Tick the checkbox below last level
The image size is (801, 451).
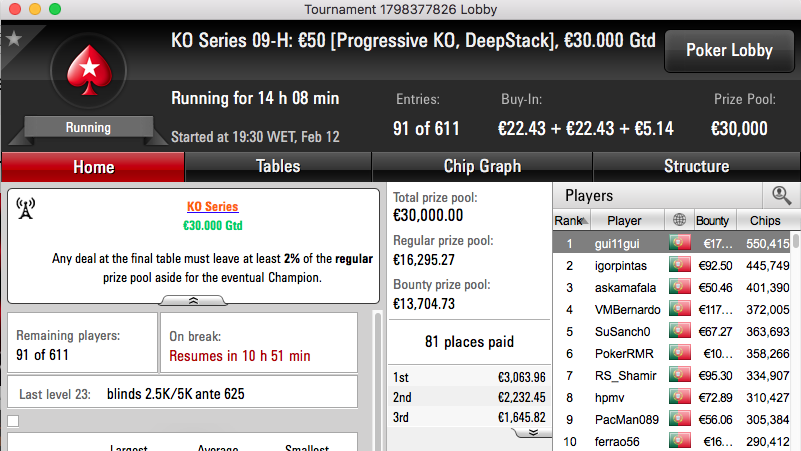coord(13,421)
